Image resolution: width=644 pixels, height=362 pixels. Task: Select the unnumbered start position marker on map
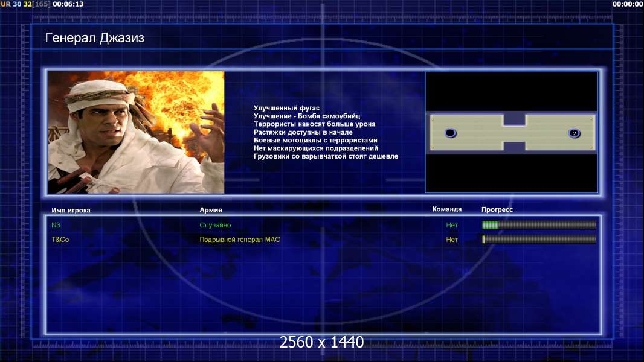point(451,133)
